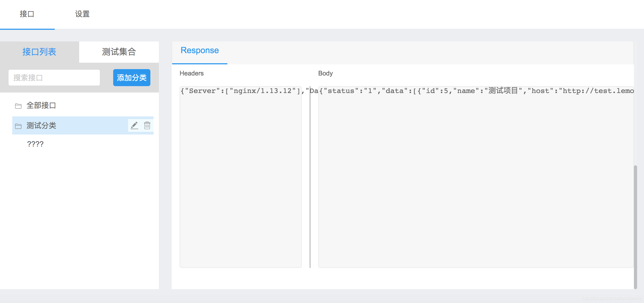The image size is (644, 303).
Task: Select the 全部接口 tree item
Action: pos(83,106)
